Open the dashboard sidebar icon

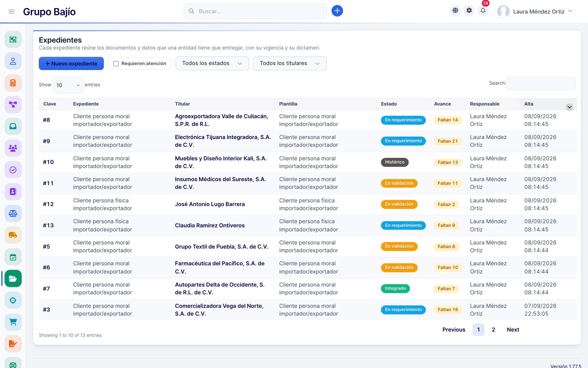pyautogui.click(x=13, y=39)
